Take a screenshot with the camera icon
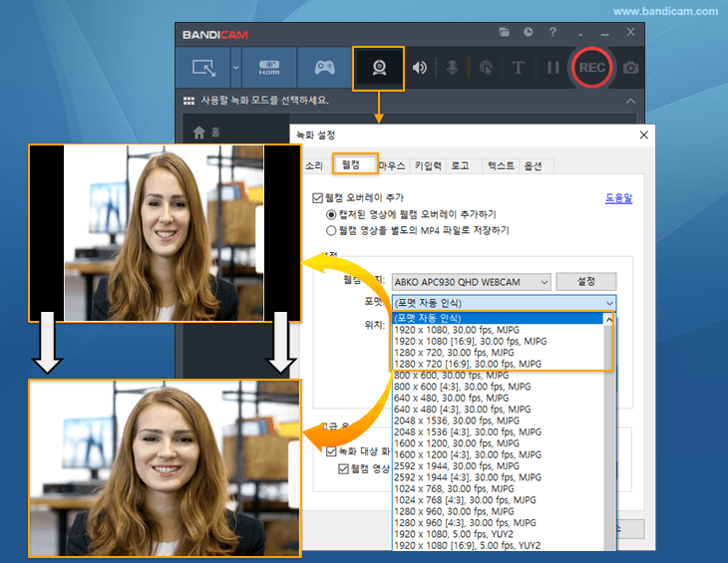Image resolution: width=728 pixels, height=563 pixels. pyautogui.click(x=630, y=69)
